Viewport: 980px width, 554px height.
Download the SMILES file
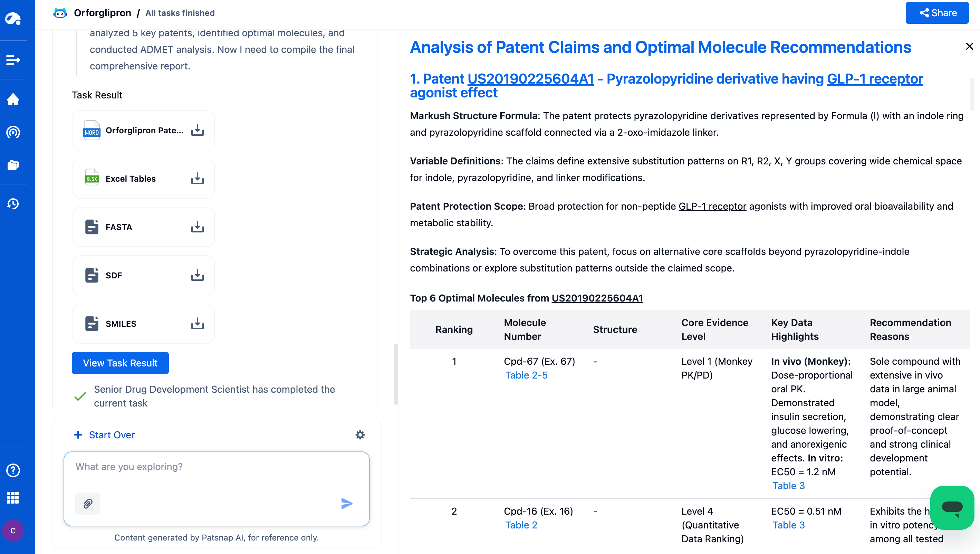coord(197,323)
